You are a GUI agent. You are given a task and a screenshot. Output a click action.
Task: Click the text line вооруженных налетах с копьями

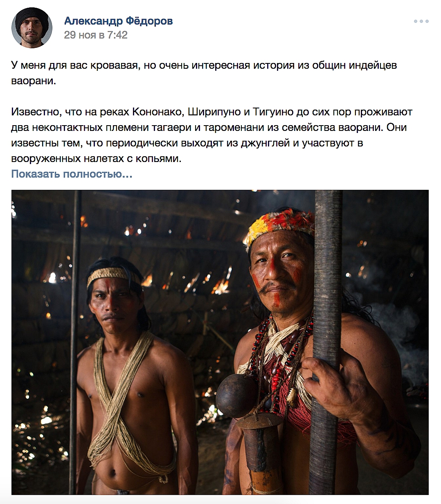point(96,158)
